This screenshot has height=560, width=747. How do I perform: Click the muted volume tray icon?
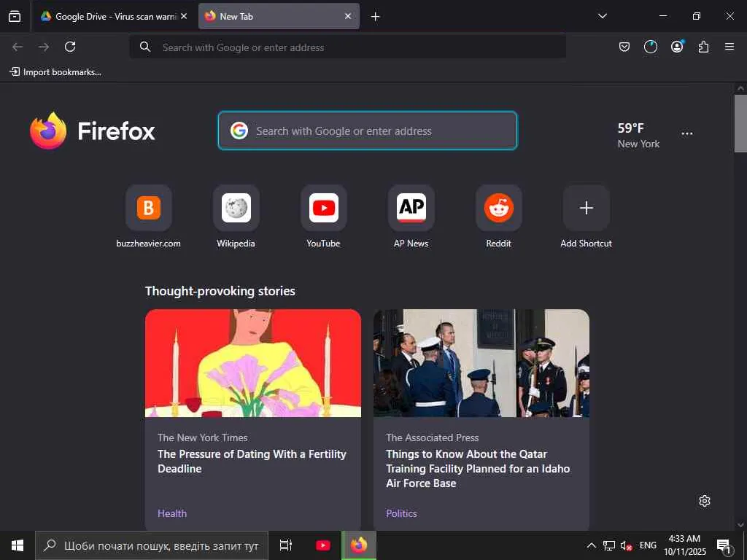(x=625, y=545)
